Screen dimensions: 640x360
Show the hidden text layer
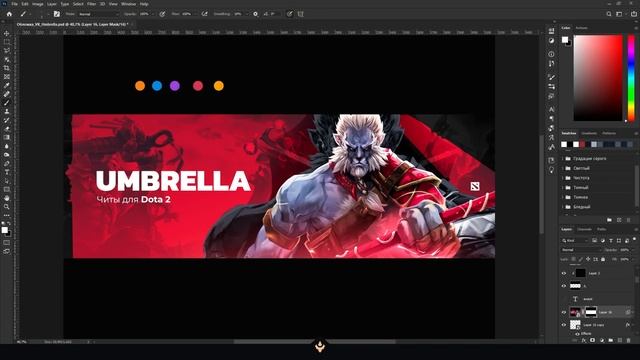pos(564,299)
